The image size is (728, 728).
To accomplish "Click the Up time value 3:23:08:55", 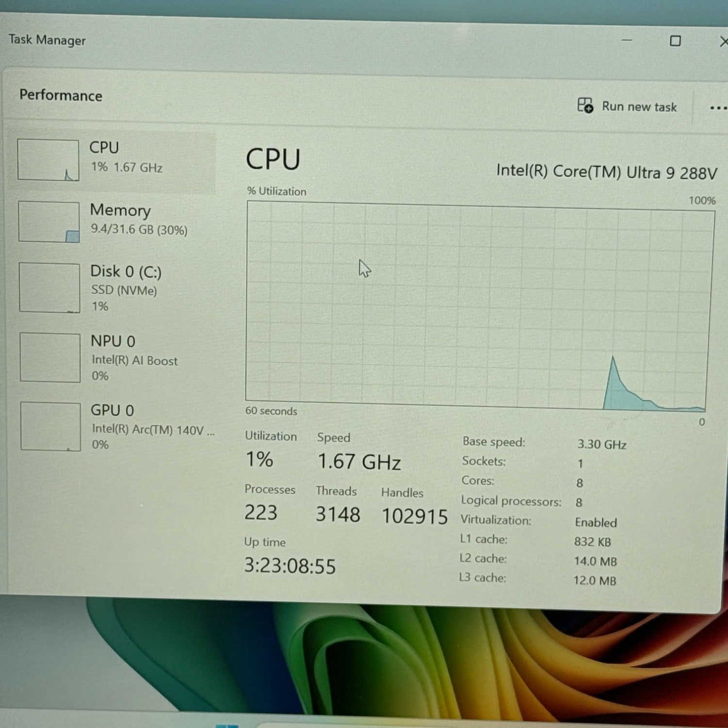I will coord(290,566).
